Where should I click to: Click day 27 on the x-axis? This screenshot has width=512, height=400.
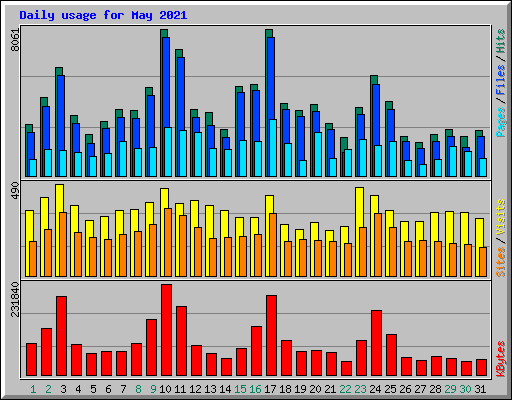[420, 389]
